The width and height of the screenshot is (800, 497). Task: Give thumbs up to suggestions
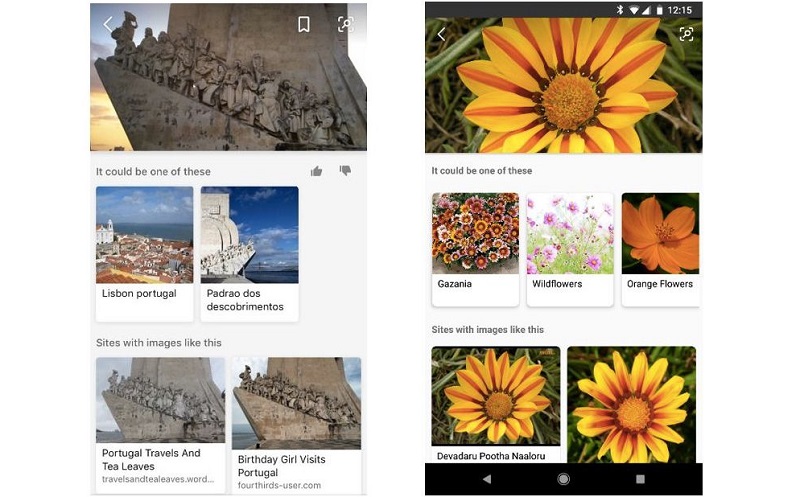316,171
